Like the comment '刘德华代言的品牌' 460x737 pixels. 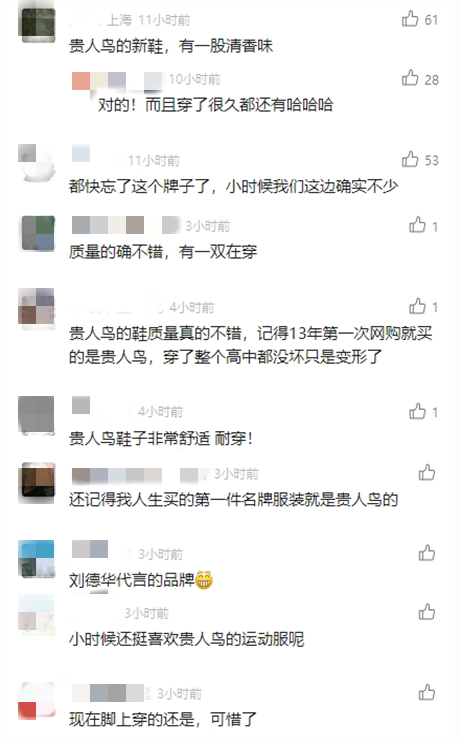click(x=427, y=553)
